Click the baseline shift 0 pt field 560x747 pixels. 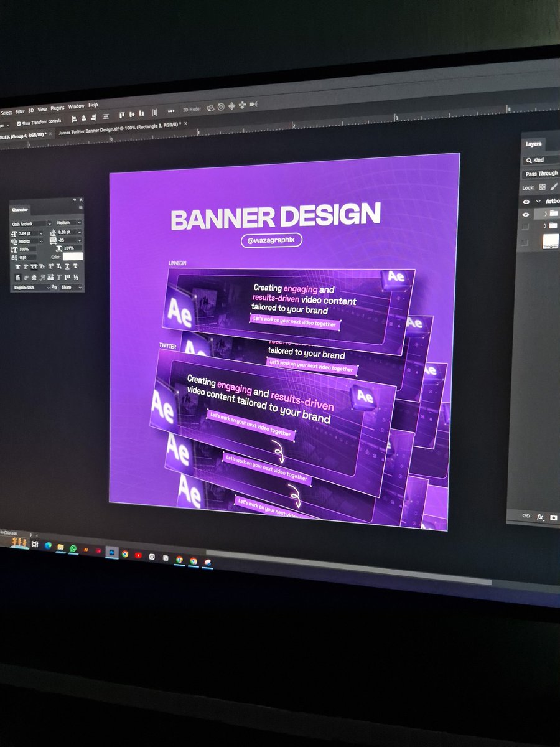point(28,258)
